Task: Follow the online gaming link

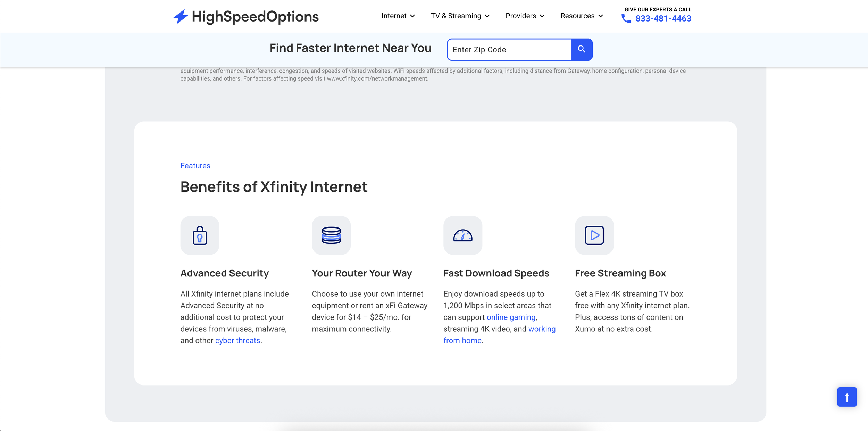Action: pyautogui.click(x=511, y=317)
